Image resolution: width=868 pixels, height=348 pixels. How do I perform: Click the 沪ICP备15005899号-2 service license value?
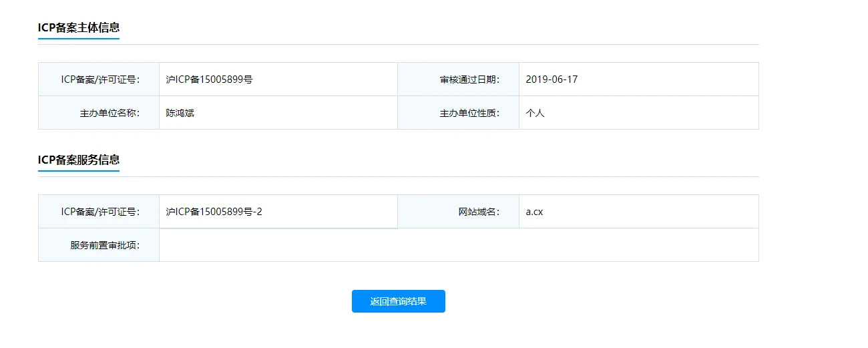214,212
